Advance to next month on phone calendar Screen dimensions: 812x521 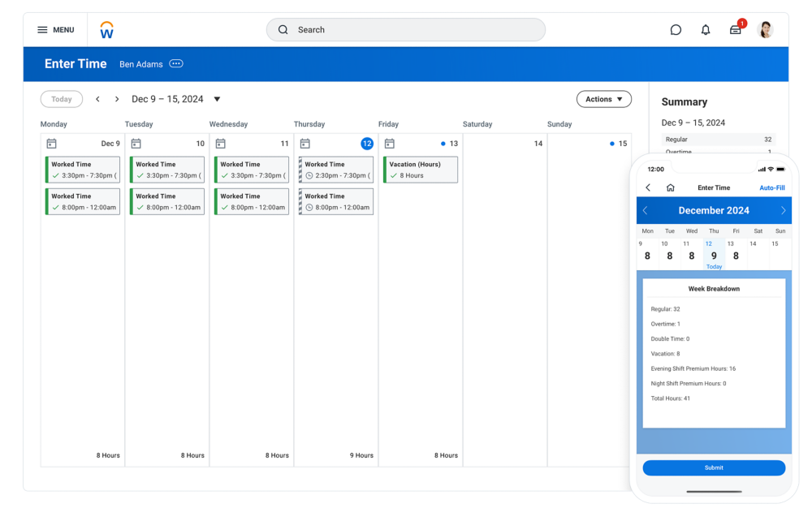[x=783, y=210]
